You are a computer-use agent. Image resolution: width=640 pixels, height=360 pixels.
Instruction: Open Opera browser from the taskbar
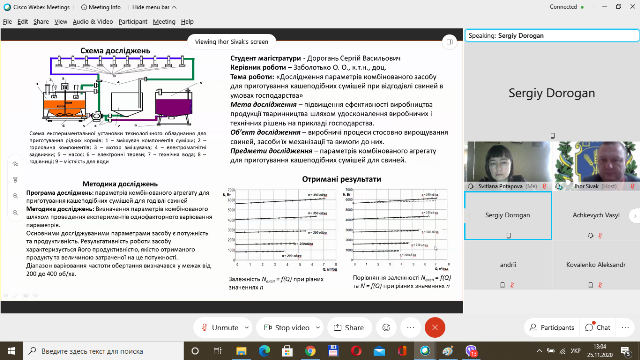(x=356, y=351)
